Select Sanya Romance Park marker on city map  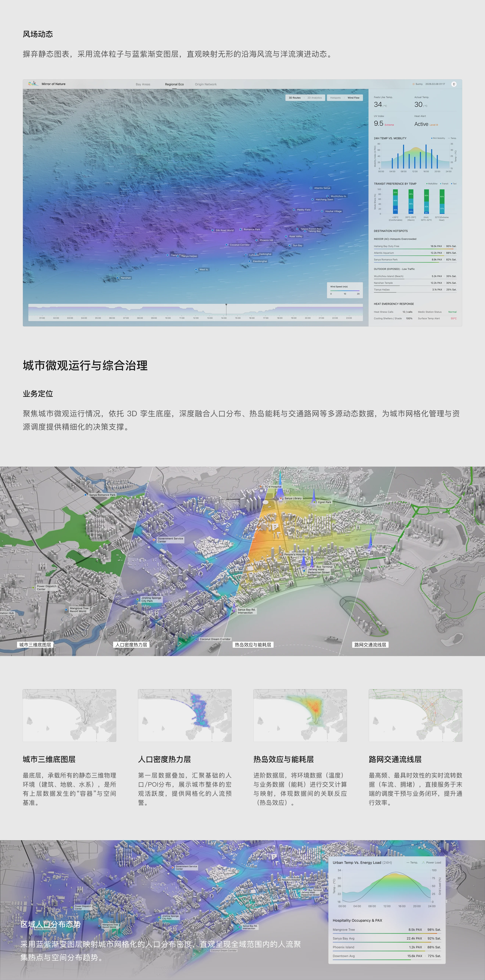click(x=86, y=495)
